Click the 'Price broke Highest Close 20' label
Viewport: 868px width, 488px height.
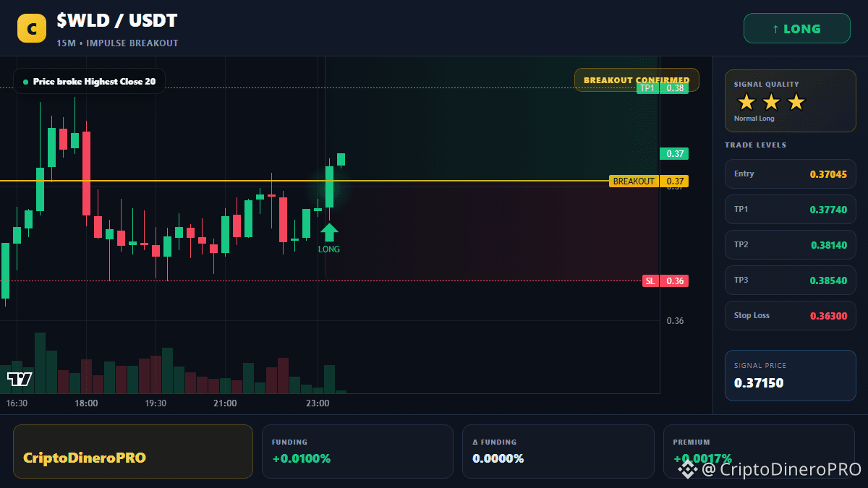[89, 82]
